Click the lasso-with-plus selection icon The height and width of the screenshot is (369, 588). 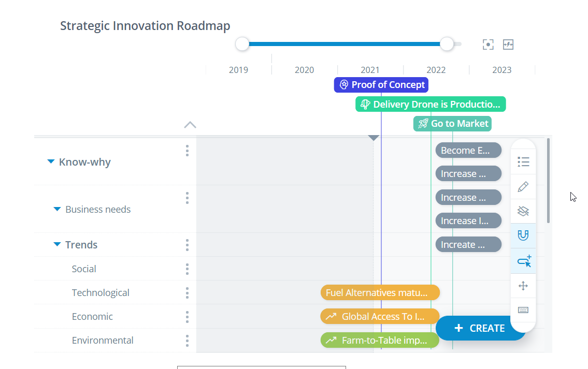click(523, 261)
